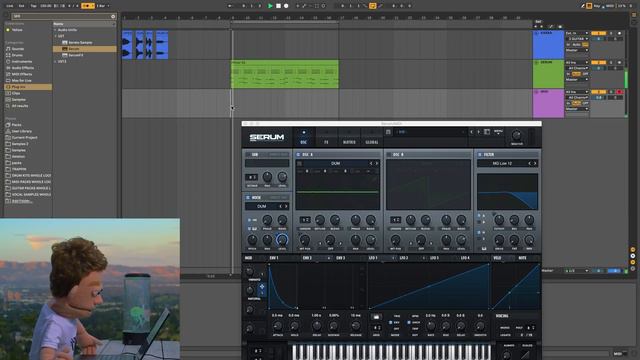Select Serum plugin in browser list

[84, 49]
